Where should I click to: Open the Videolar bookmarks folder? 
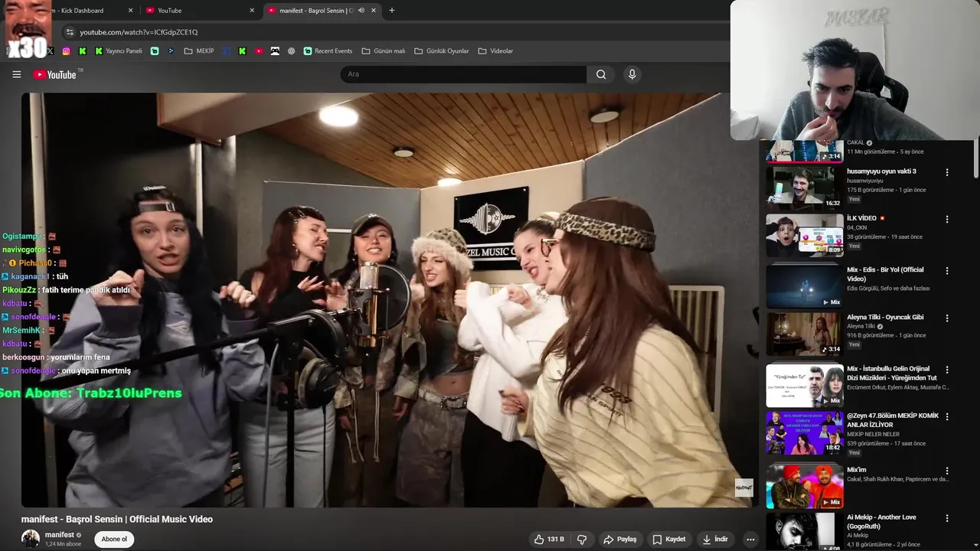[495, 51]
